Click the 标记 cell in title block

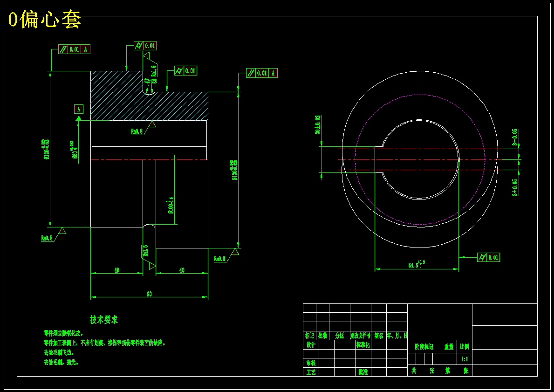309,336
